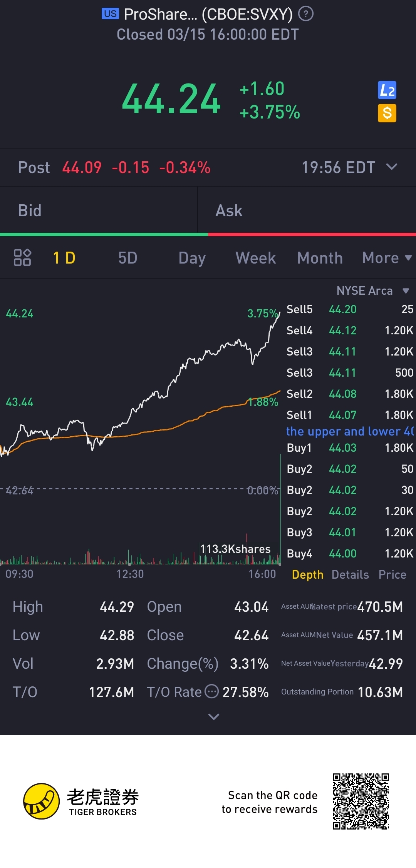416x868 pixels.
Task: Select the Sell5 44.20 order row
Action: (x=350, y=309)
